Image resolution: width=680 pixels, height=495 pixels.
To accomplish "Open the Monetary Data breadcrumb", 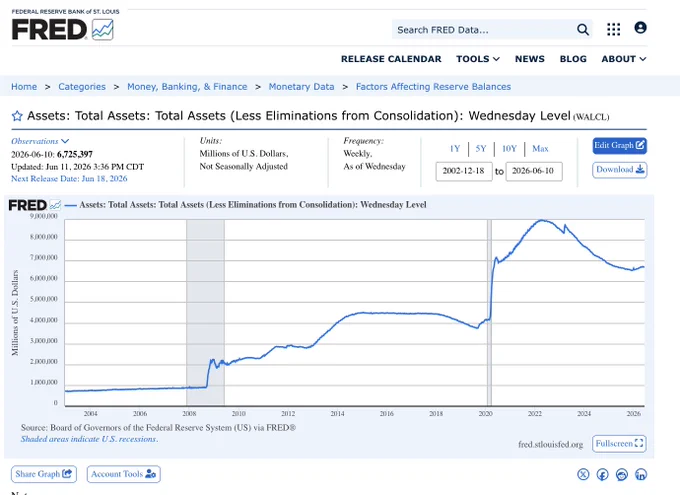I will point(301,87).
